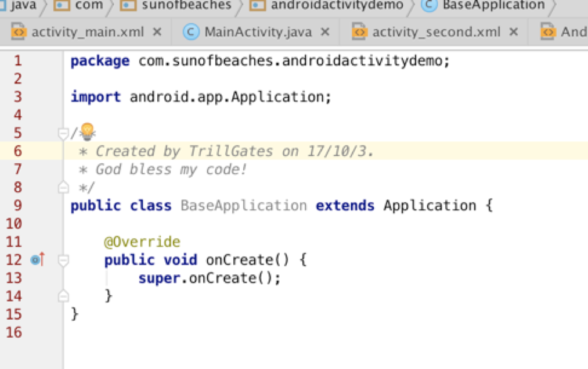Click the fold end marker on line 8
The width and height of the screenshot is (588, 369).
coord(63,187)
